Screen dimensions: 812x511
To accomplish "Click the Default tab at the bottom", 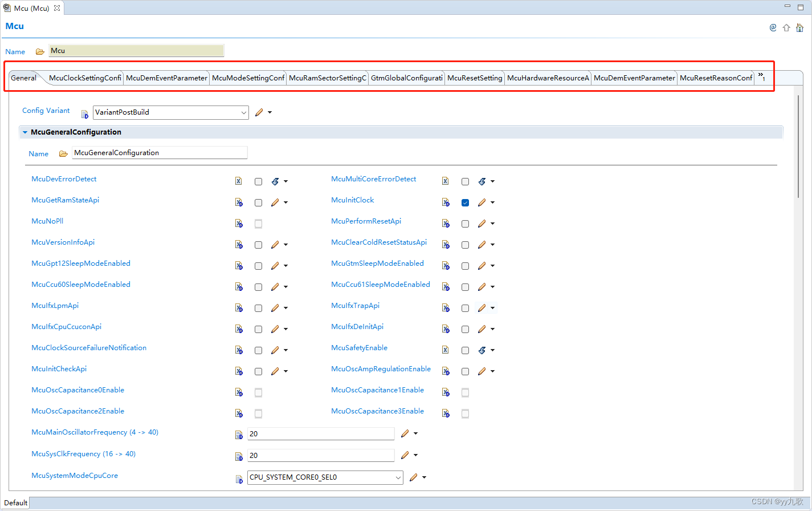I will tap(15, 503).
